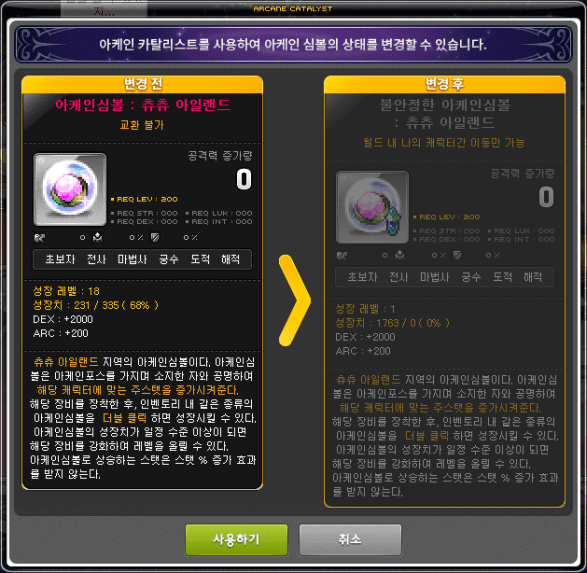Viewport: 587px width, 573px height.
Task: Click the left 공격력 증가량 value 0
Action: coord(244,179)
